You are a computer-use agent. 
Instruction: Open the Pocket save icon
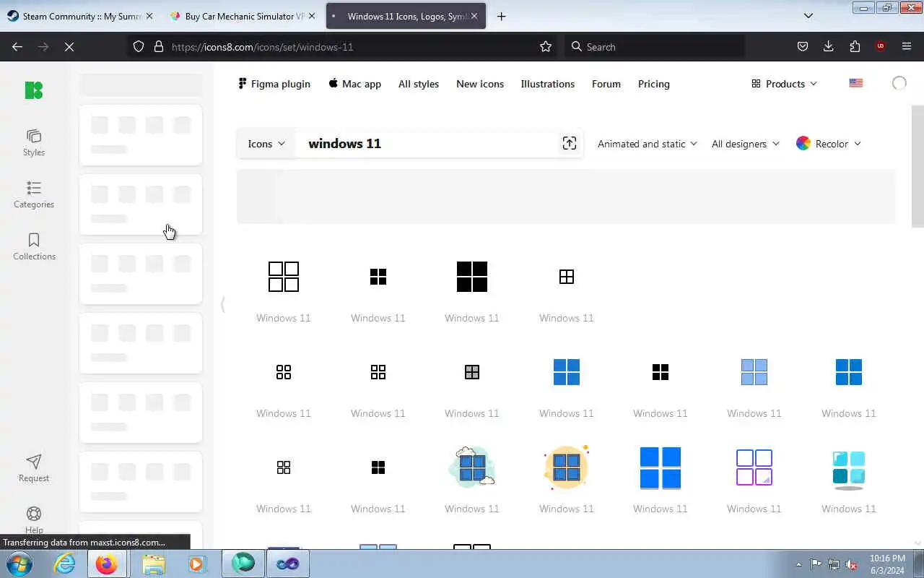coord(803,46)
